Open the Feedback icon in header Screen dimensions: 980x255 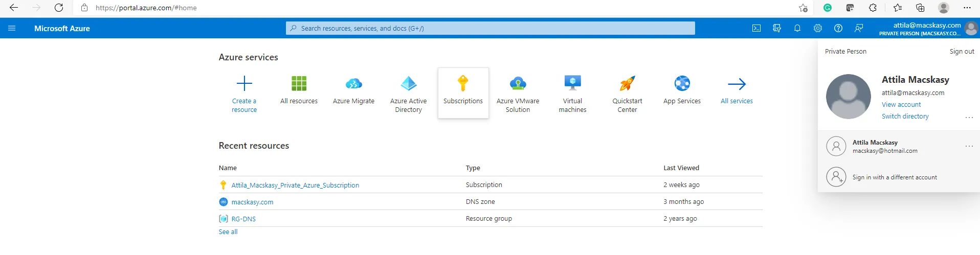[859, 28]
